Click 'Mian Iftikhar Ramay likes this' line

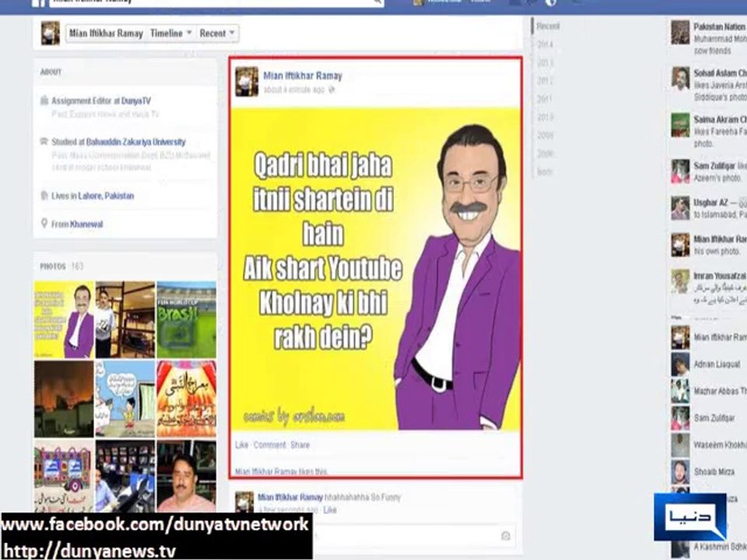281,471
